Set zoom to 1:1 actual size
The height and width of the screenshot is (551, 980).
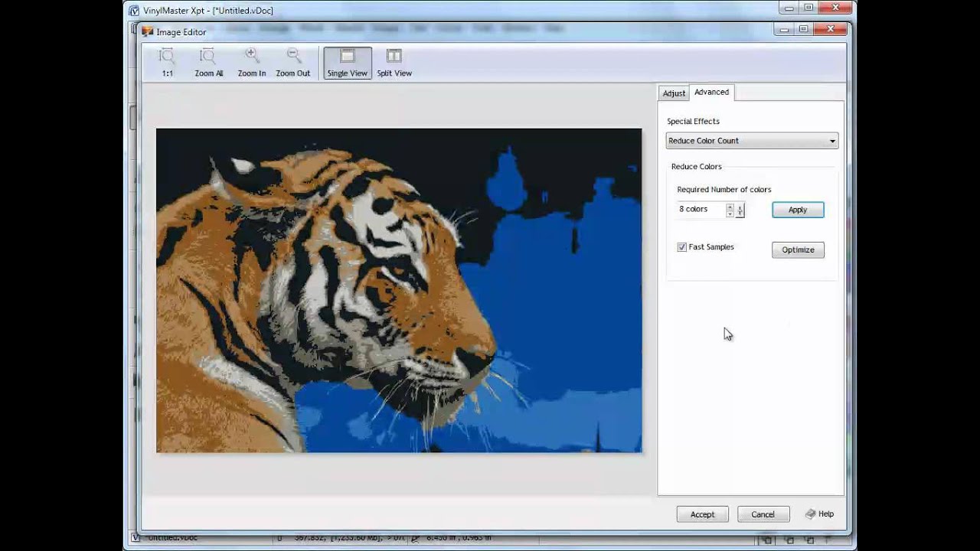167,63
